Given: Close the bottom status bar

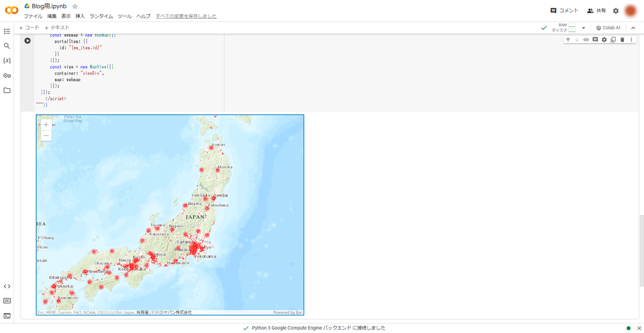Looking at the screenshot, I should pos(639,328).
